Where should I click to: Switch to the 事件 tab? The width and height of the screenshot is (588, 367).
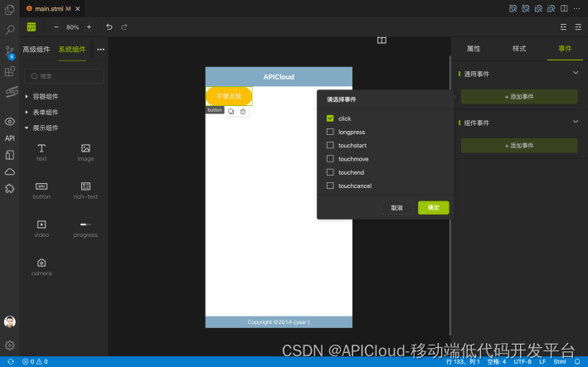click(565, 49)
